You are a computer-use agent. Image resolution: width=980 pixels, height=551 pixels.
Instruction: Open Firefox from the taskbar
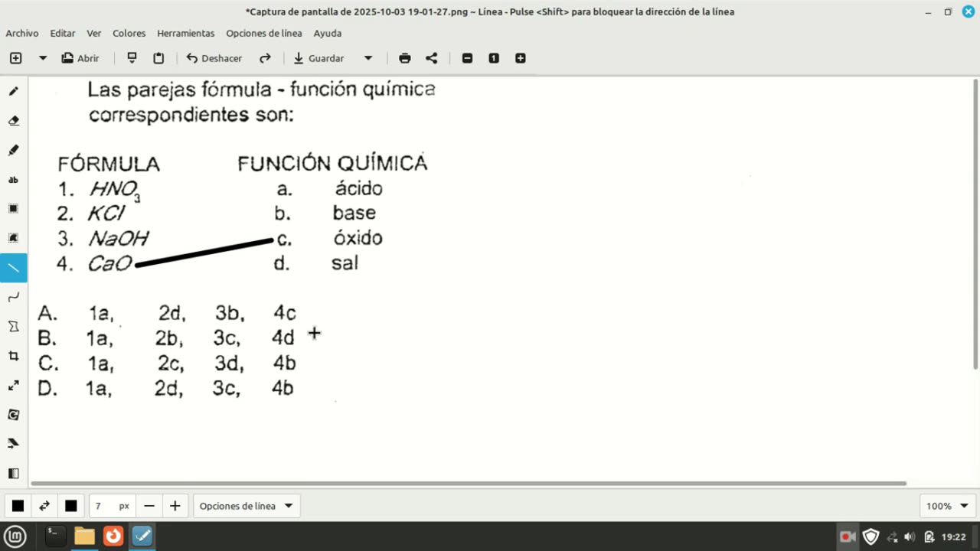(x=113, y=536)
